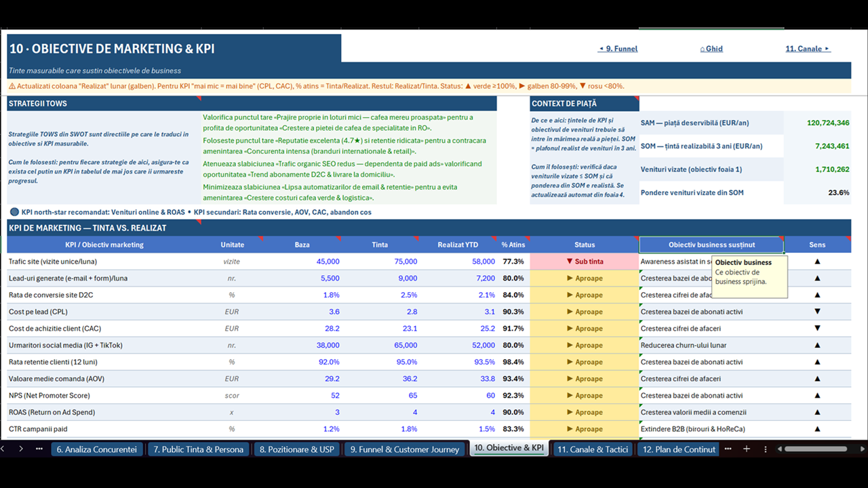Click the next sheet arrow icon

(x=21, y=449)
